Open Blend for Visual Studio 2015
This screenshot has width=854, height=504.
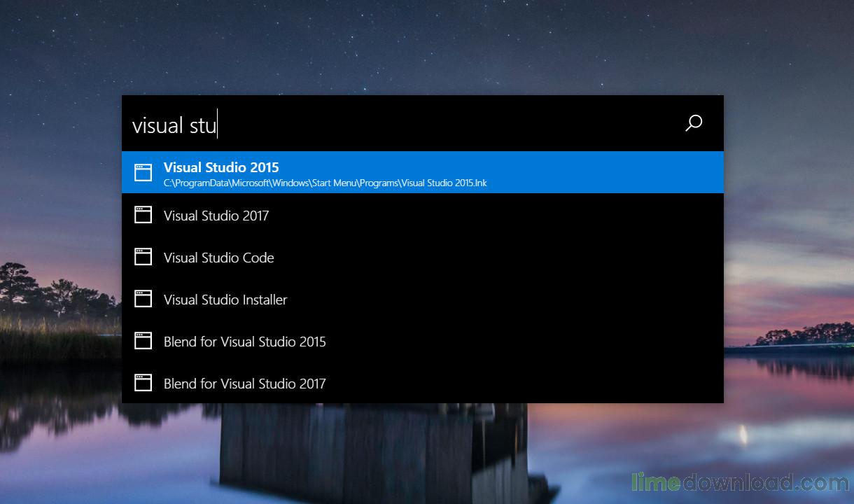click(244, 342)
